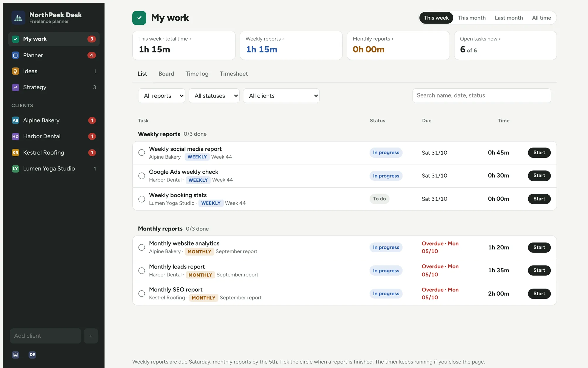Open Kestrel Roofing client page
The image size is (588, 368).
pyautogui.click(x=54, y=152)
